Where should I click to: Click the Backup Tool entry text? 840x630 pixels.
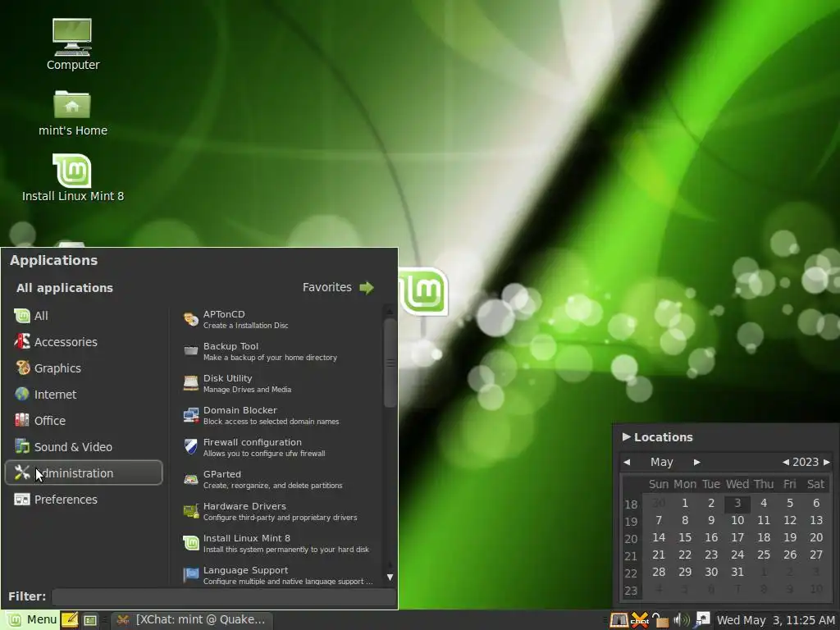(x=231, y=346)
